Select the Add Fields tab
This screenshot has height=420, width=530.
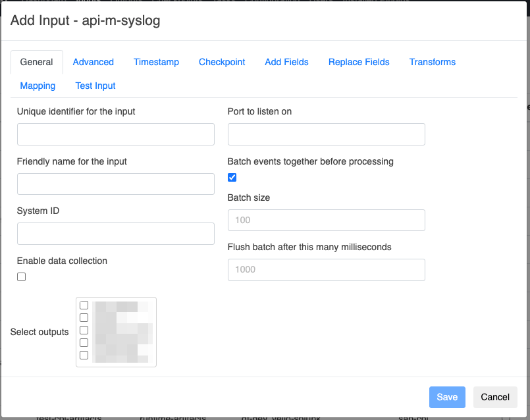[286, 62]
